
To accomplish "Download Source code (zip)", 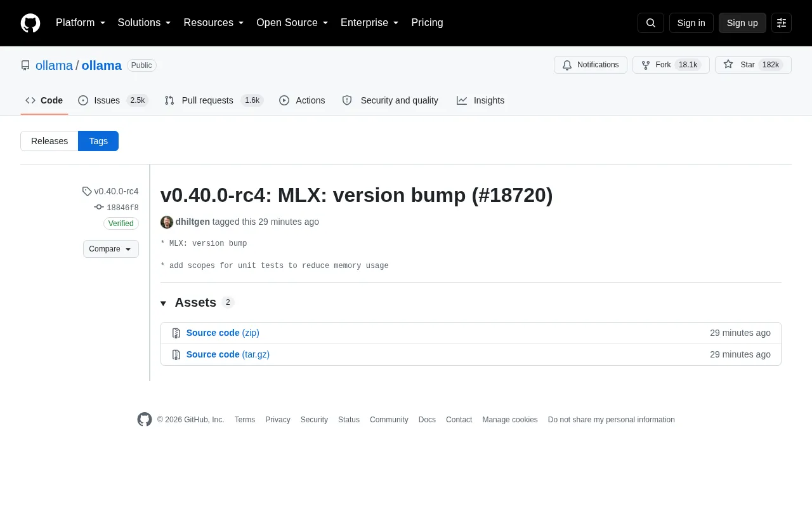I will pyautogui.click(x=223, y=333).
